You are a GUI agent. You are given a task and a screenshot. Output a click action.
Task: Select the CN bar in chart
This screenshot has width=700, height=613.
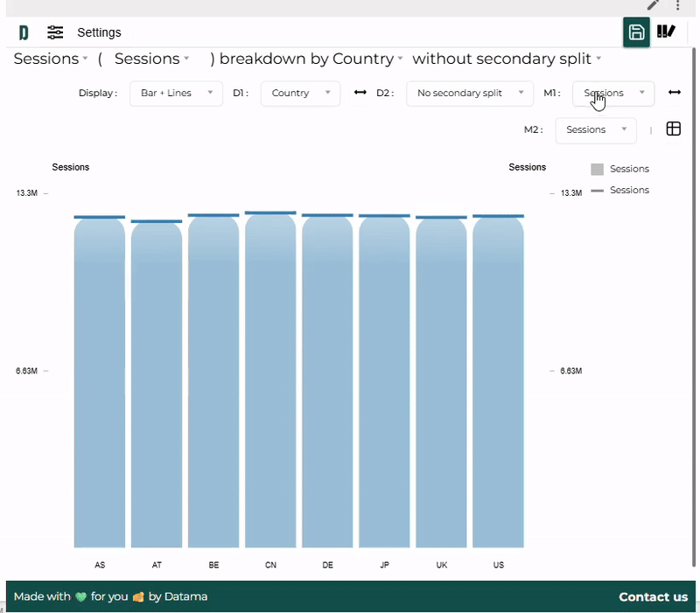270,380
